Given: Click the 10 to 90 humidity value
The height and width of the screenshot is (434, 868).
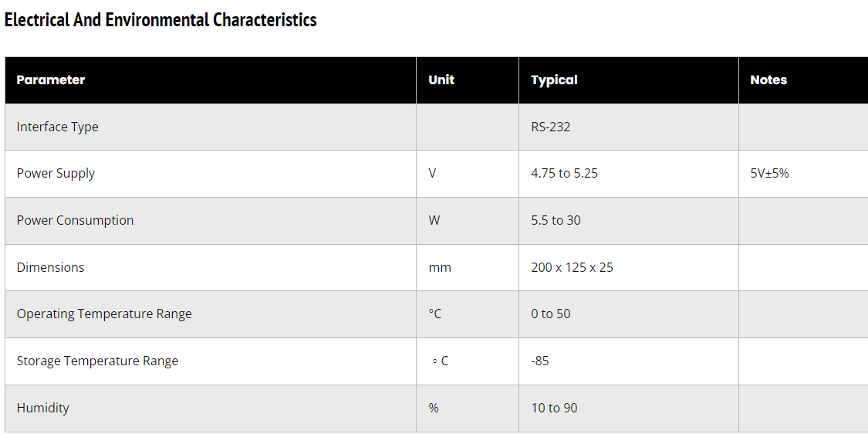Looking at the screenshot, I should (x=554, y=408).
